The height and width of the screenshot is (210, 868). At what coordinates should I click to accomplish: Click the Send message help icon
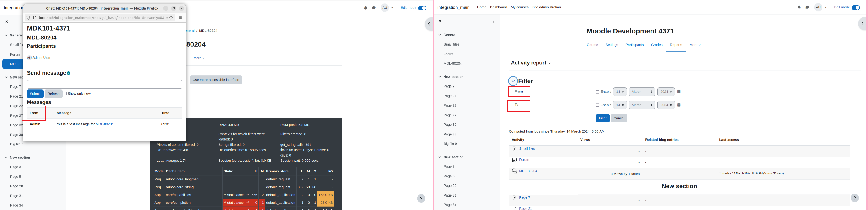pos(69,73)
